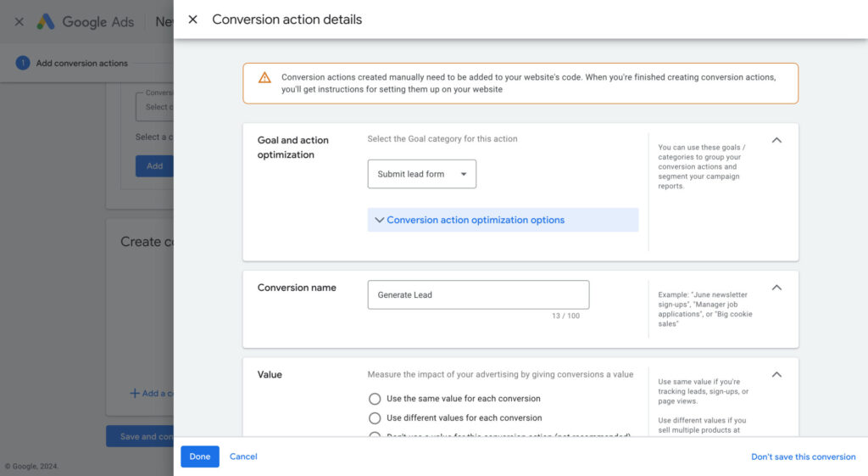The image size is (868, 476).
Task: Select the Don't use a value option
Action: (x=375, y=435)
